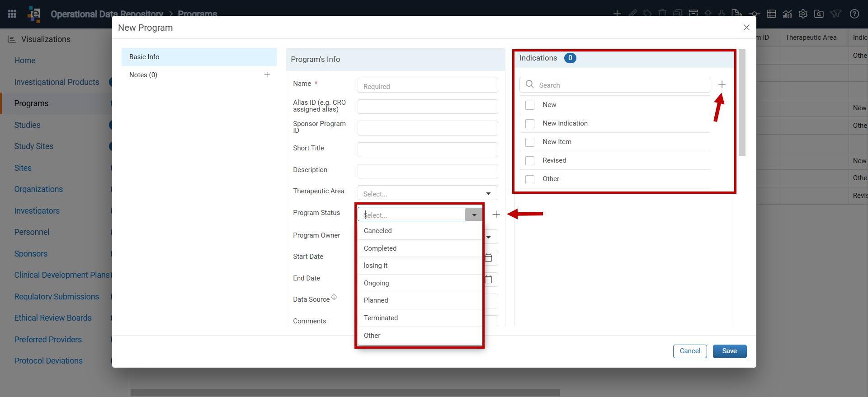Open the app launcher grid icon

12,14
